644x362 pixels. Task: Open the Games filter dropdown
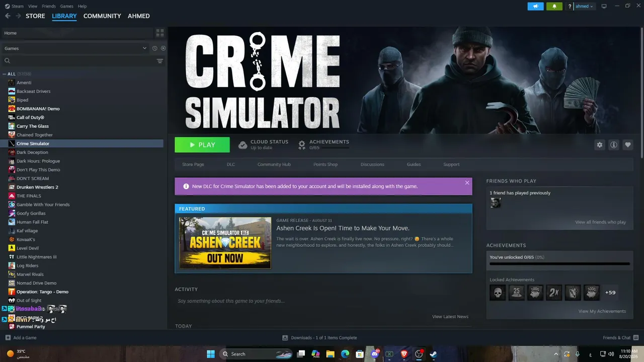tap(75, 48)
